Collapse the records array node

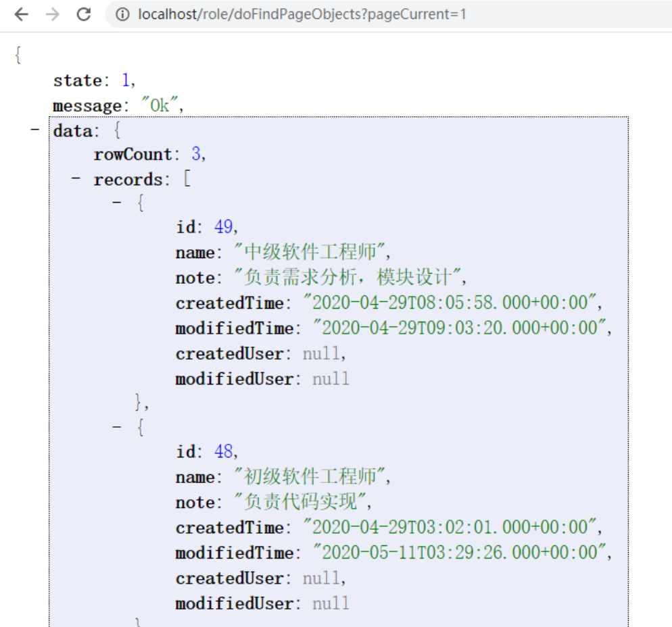76,178
